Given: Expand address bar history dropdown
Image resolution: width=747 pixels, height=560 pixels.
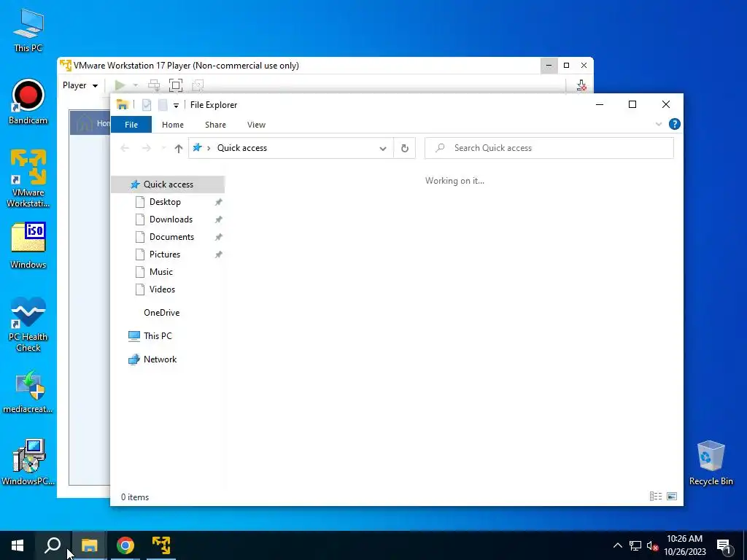Looking at the screenshot, I should click(x=382, y=148).
